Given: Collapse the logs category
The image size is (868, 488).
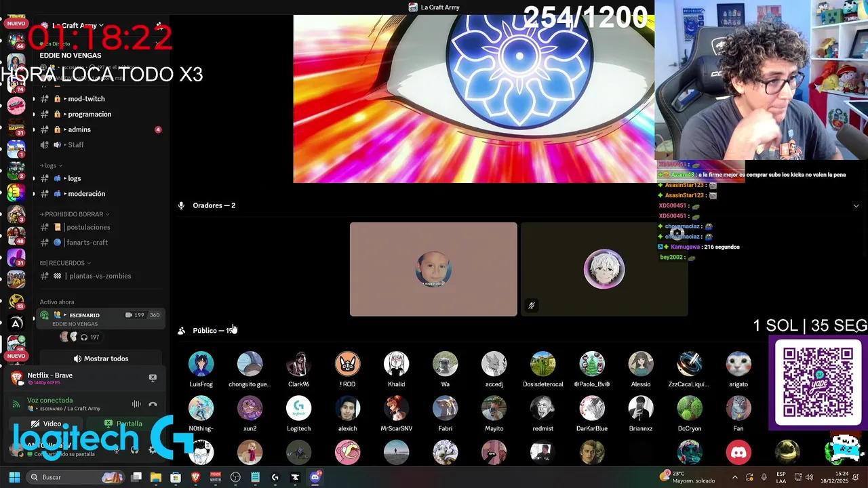Looking at the screenshot, I should pyautogui.click(x=51, y=165).
